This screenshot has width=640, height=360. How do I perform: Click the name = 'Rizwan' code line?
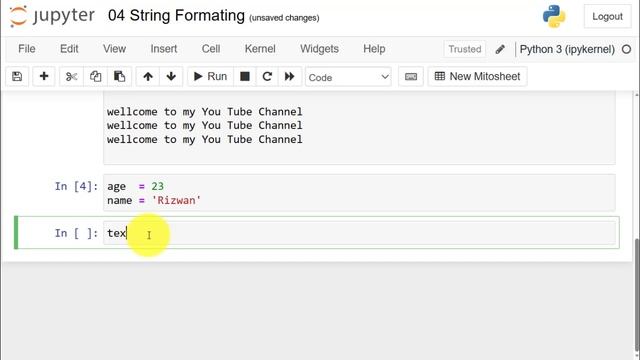154,200
